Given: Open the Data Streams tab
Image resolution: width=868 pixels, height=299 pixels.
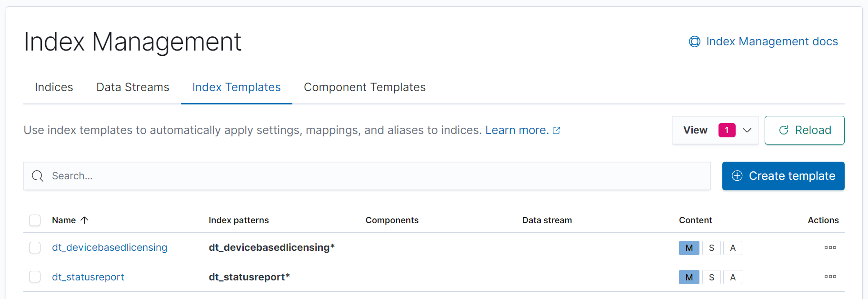Looking at the screenshot, I should (x=133, y=87).
